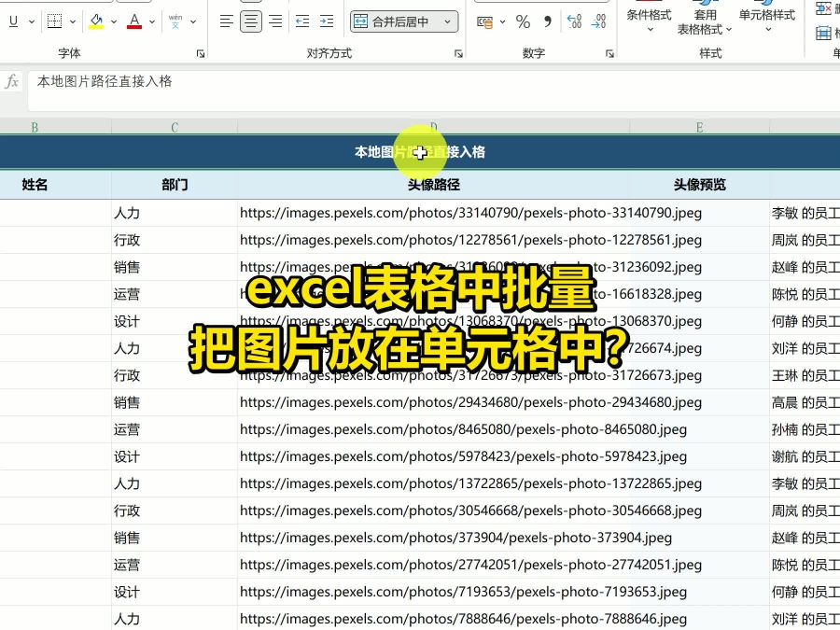Select 谢航 preview cell
Viewport: 840px width, 630px height.
pos(805,456)
